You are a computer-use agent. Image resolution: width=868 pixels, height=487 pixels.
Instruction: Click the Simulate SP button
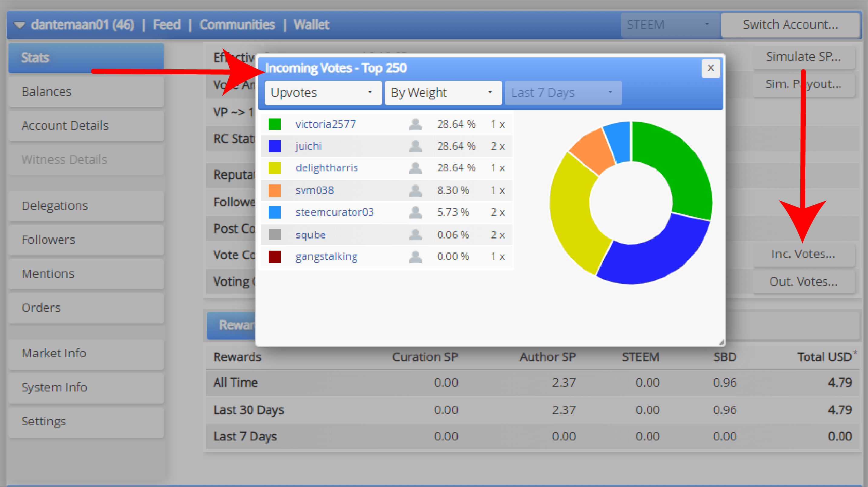(803, 57)
